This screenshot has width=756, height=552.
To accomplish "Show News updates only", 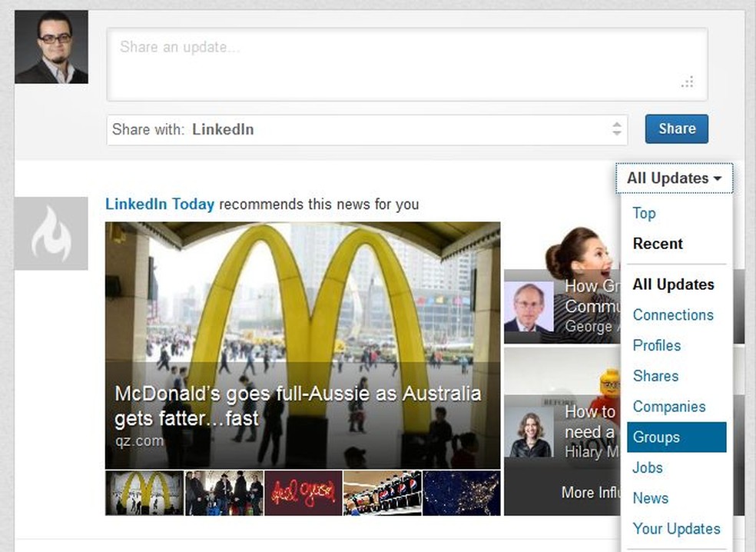I will pyautogui.click(x=650, y=498).
